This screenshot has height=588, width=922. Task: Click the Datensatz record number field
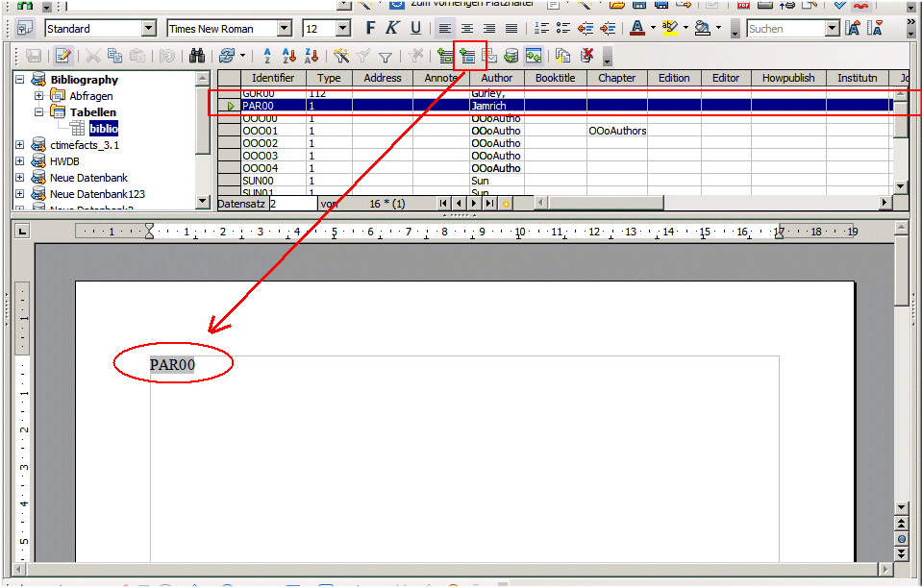point(291,204)
